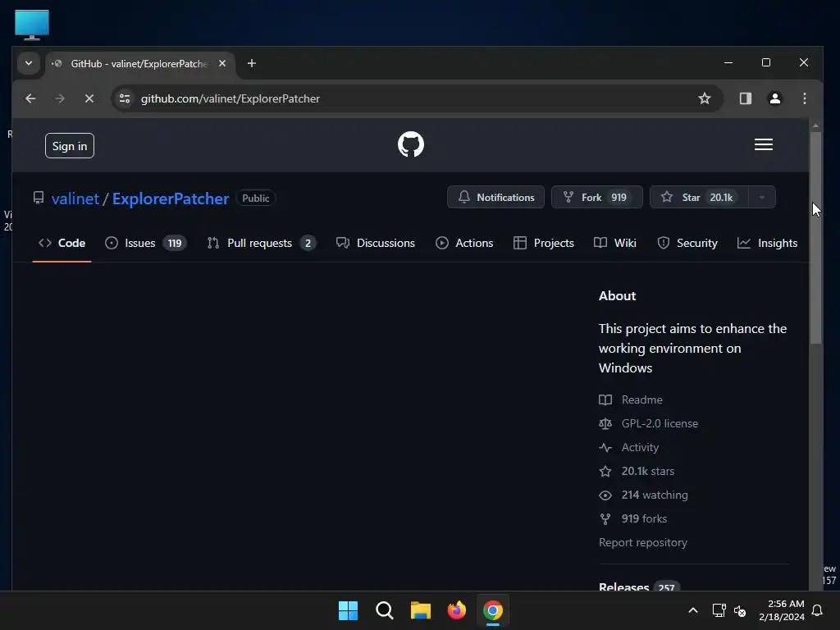Launch File Explorer from taskbar
This screenshot has width=840, height=630.
421,610
